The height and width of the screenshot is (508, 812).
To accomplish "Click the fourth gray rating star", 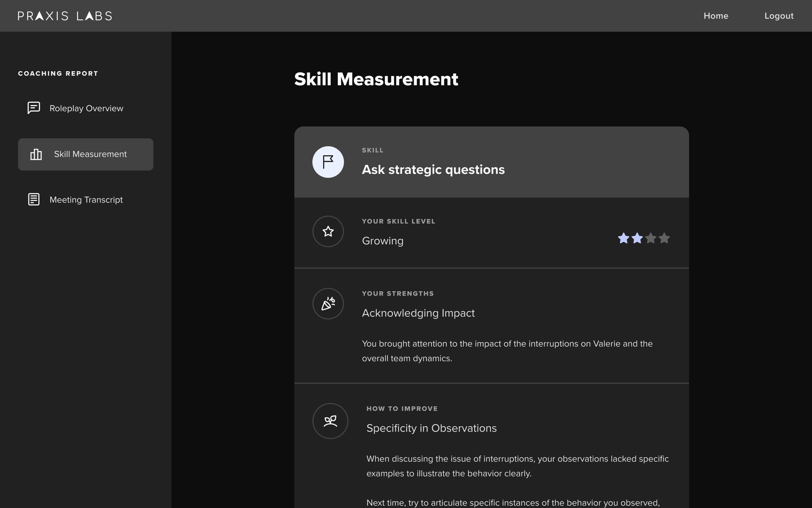I will [664, 238].
